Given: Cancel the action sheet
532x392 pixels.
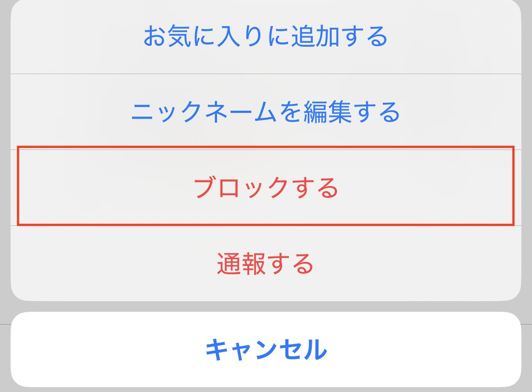Looking at the screenshot, I should coord(266,350).
